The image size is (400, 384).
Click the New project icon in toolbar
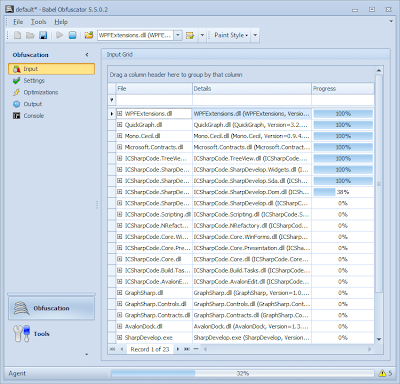pos(17,35)
